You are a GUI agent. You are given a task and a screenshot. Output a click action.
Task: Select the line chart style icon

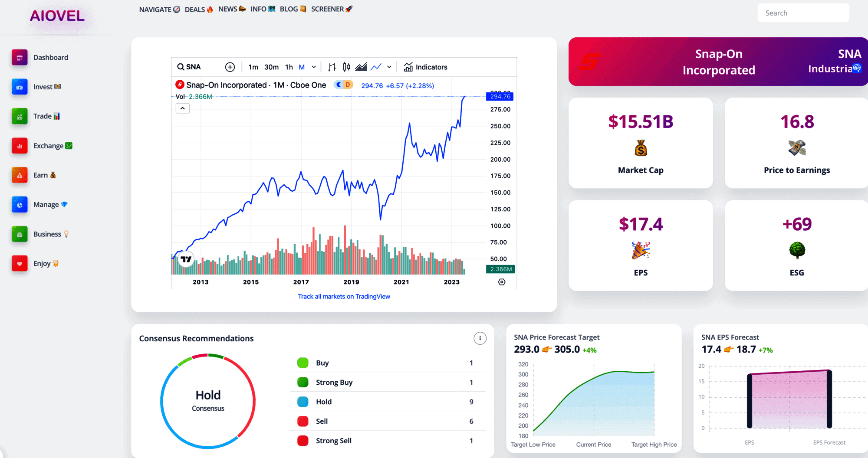click(376, 67)
